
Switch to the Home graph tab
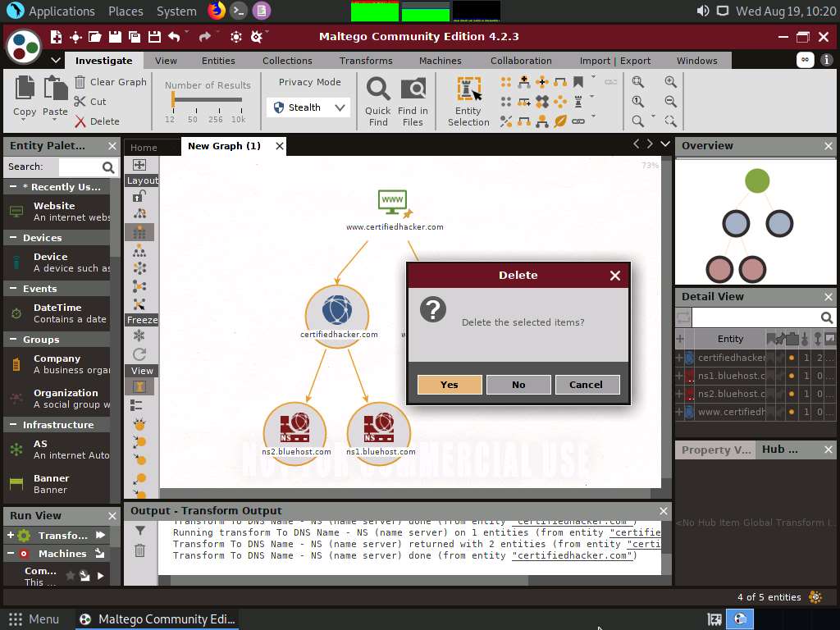tap(144, 148)
